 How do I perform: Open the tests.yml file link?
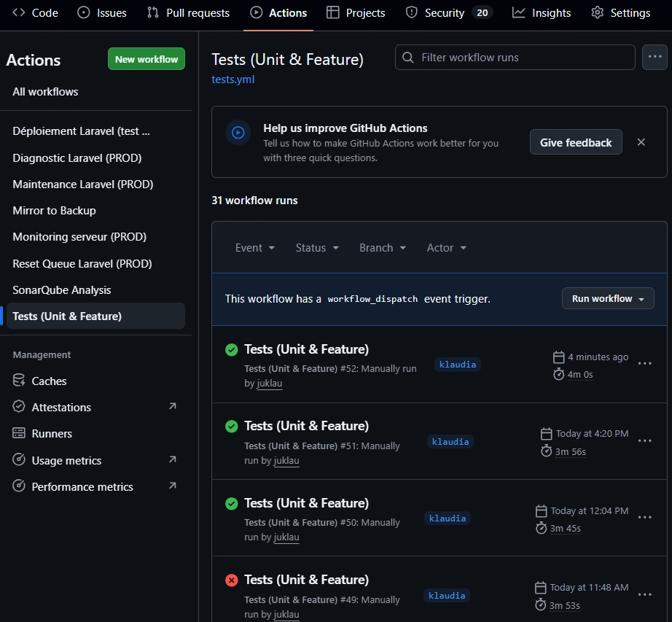pos(233,79)
